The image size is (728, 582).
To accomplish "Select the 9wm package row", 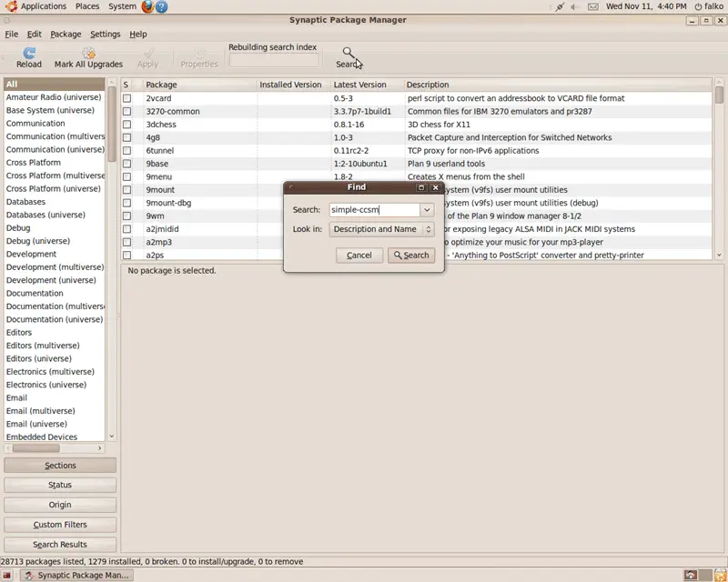I will point(416,216).
